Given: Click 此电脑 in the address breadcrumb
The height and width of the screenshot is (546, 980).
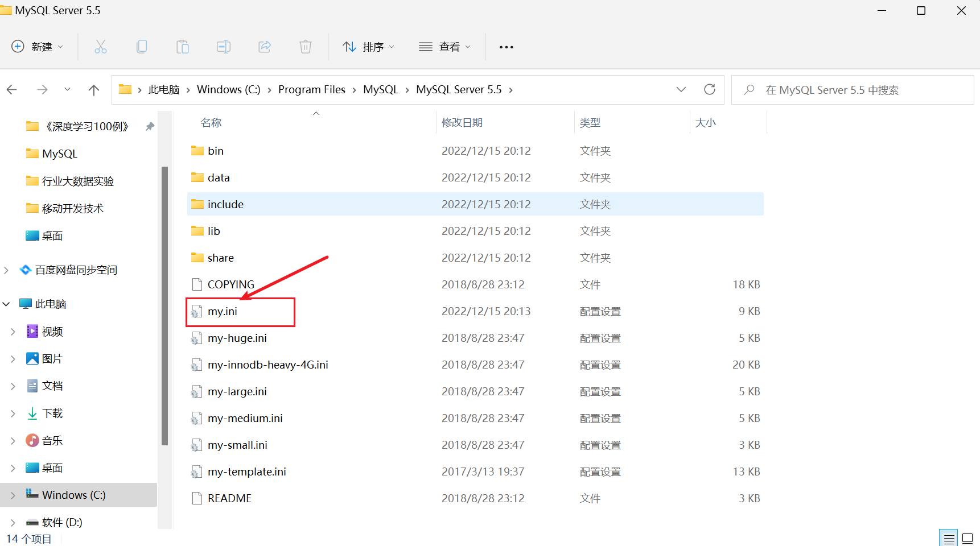Looking at the screenshot, I should 164,89.
